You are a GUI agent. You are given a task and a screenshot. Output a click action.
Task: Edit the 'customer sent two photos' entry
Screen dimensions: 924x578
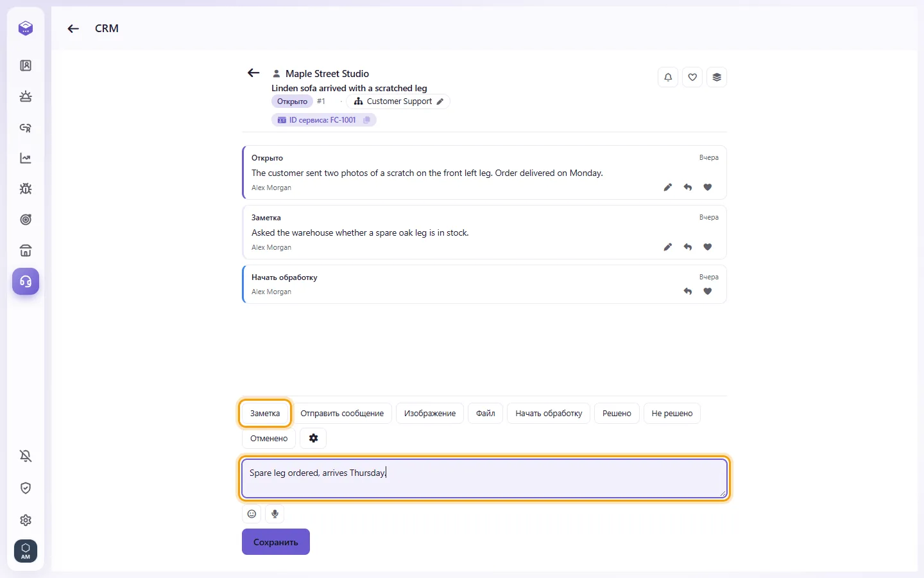668,188
